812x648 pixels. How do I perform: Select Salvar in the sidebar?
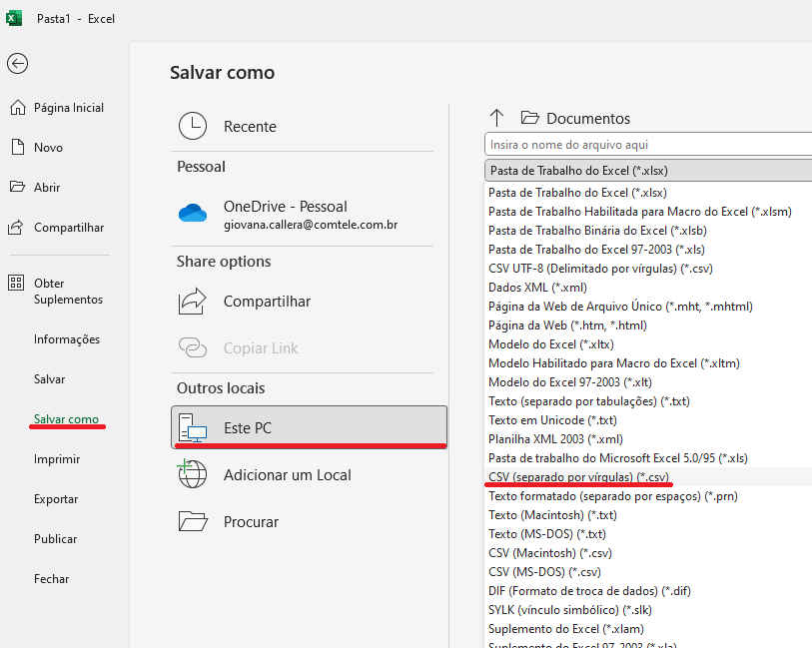[49, 378]
